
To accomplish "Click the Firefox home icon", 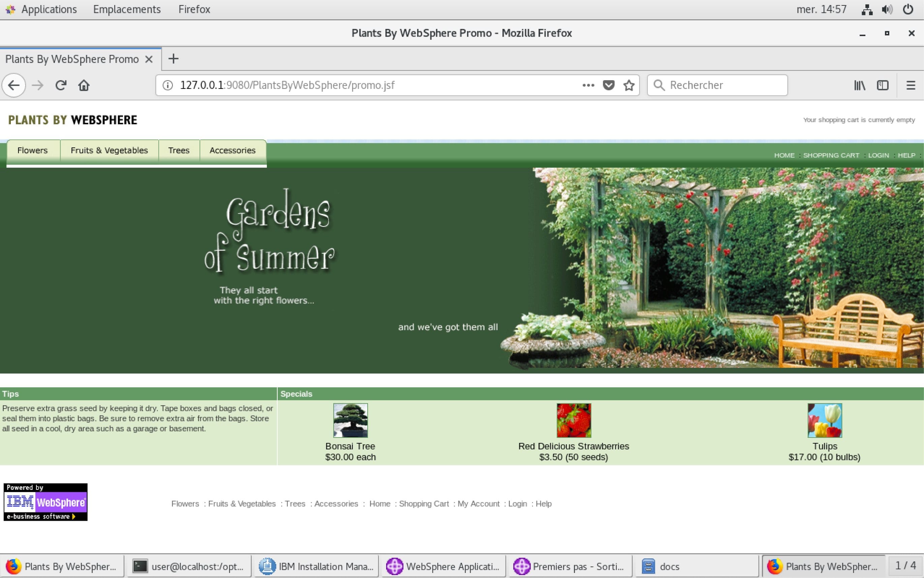I will [84, 85].
